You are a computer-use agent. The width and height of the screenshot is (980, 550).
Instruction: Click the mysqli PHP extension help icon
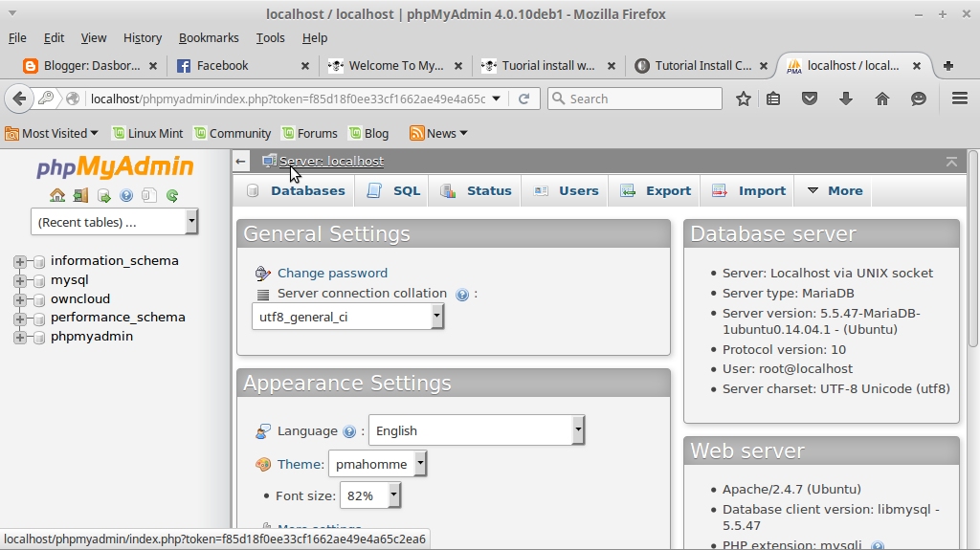point(878,545)
